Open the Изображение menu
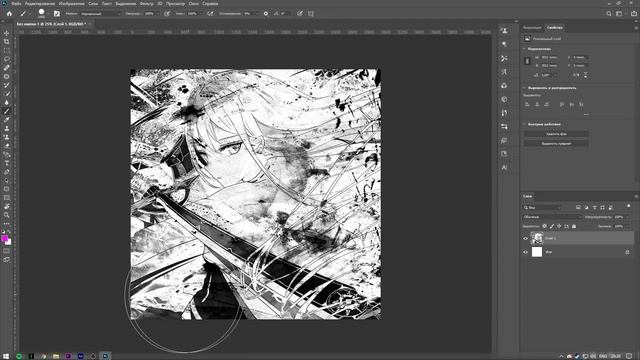The height and width of the screenshot is (360, 640). pyautogui.click(x=72, y=3)
